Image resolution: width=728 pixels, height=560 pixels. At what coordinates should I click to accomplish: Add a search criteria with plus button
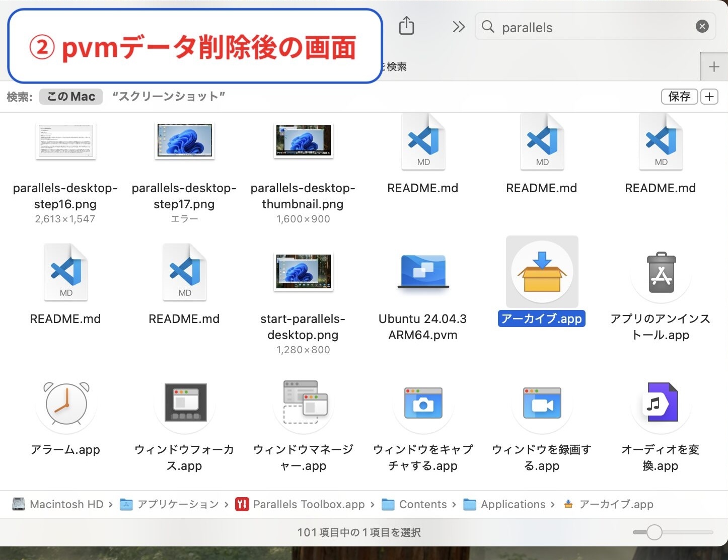pos(709,97)
